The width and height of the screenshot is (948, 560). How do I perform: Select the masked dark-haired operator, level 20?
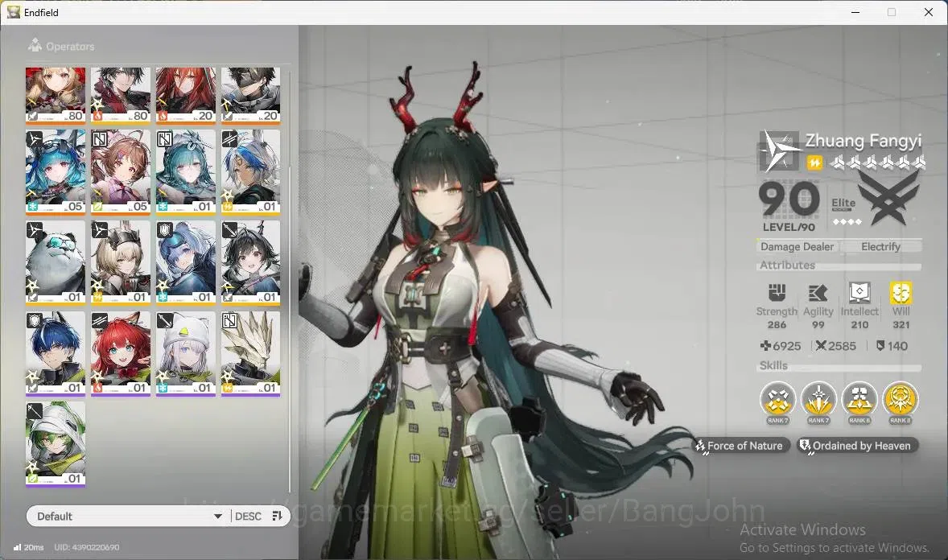(250, 95)
